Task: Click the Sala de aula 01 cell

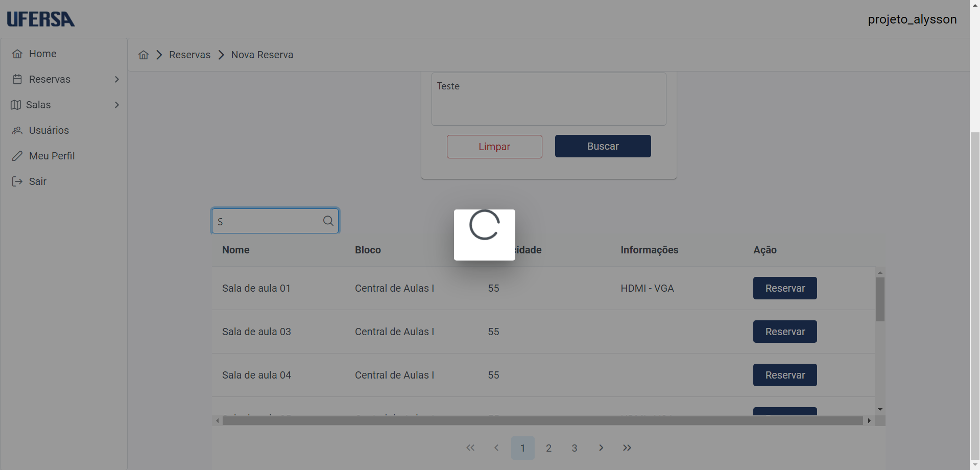Action: (x=256, y=288)
